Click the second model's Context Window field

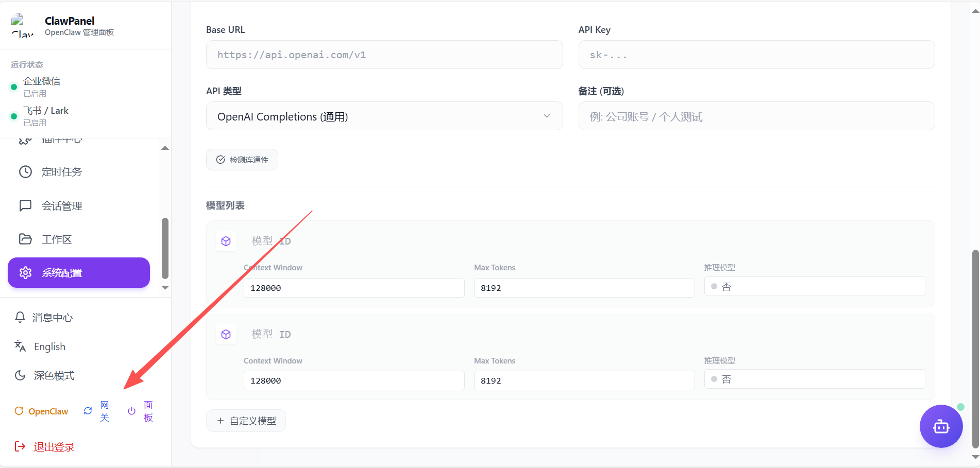click(354, 380)
